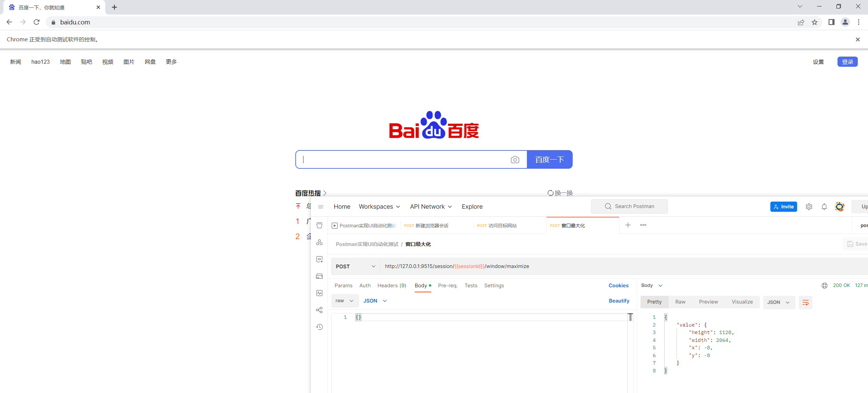Open Chrome profile avatar
This screenshot has width=868, height=393.
click(x=845, y=22)
